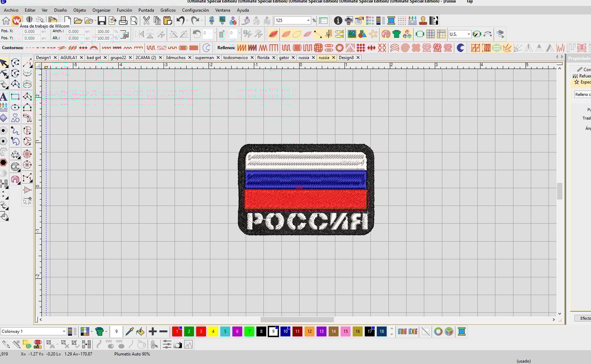Open the Configuración menu
The height and width of the screenshot is (364, 591).
tap(195, 10)
